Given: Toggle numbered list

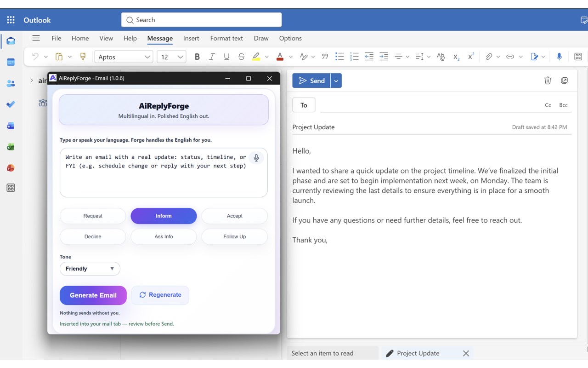Looking at the screenshot, I should [x=354, y=57].
